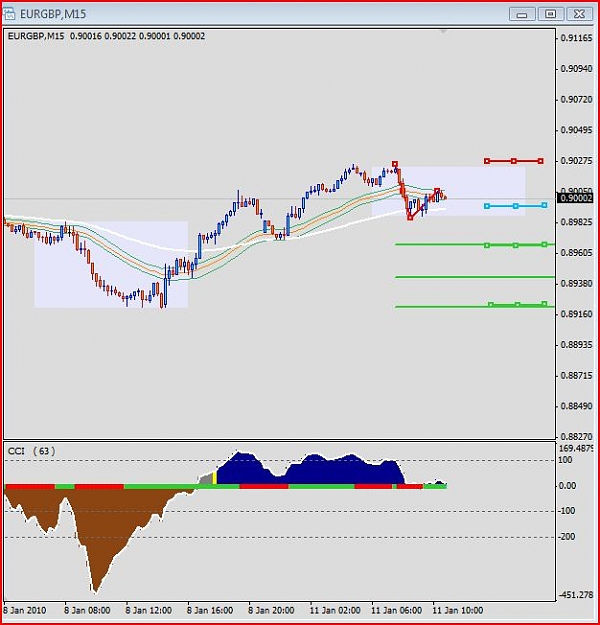Click the price scale value 0.90275

click(x=576, y=161)
